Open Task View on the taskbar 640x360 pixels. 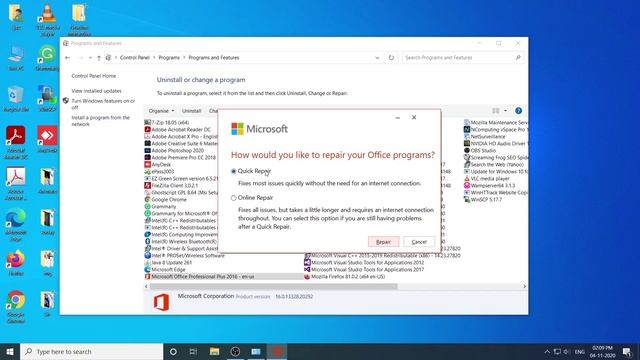(x=193, y=352)
